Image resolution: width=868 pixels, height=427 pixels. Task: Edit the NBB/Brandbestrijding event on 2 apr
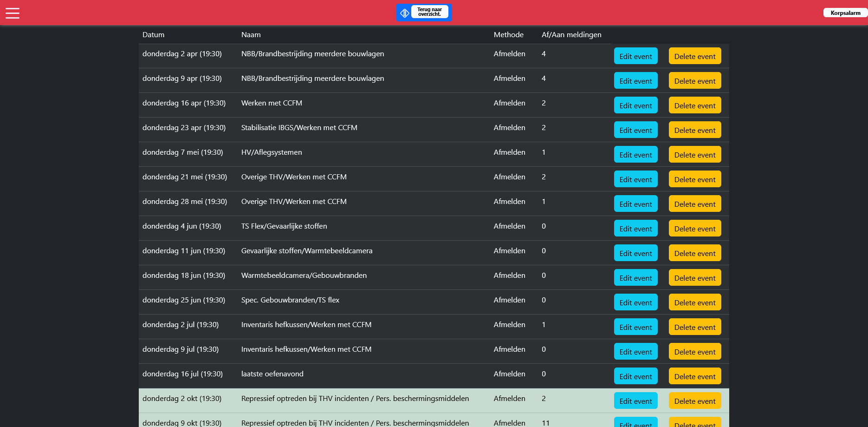tap(635, 55)
